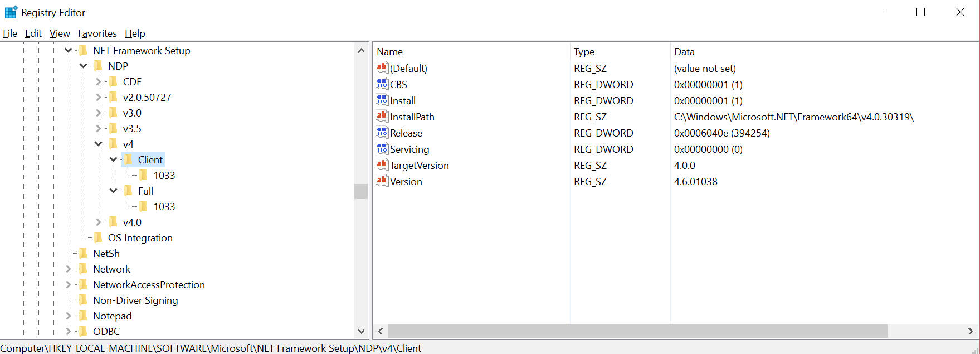Click the Client folder icon
Screen dimensions: 980x354
[129, 159]
